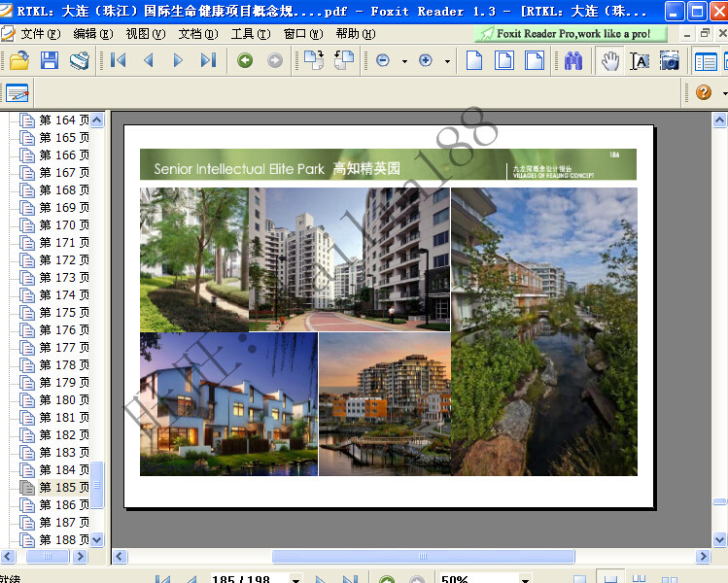Click the page list vertical scrollbar thumb
Screen dimensions: 728x583
coord(97,485)
